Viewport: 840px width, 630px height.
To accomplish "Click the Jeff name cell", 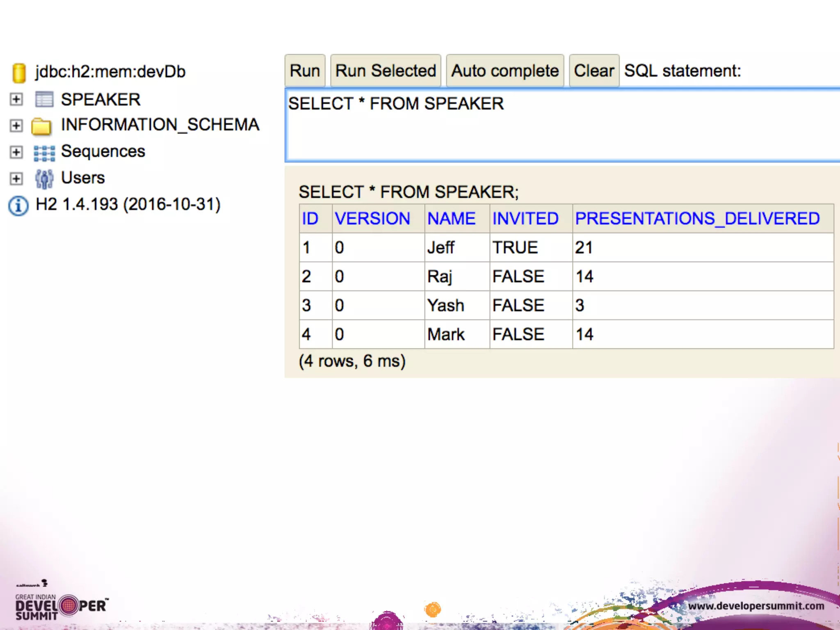I will point(441,248).
